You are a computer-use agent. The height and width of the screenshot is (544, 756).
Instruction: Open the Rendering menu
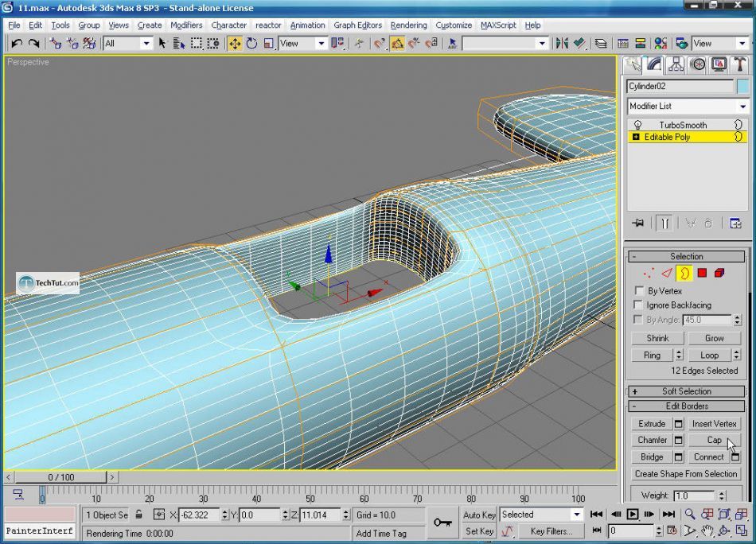click(408, 25)
